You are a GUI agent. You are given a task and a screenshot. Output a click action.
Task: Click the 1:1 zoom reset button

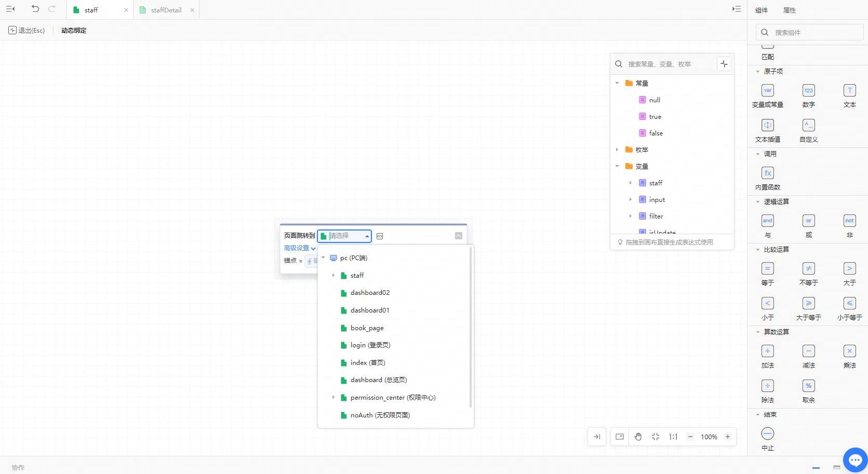click(673, 437)
